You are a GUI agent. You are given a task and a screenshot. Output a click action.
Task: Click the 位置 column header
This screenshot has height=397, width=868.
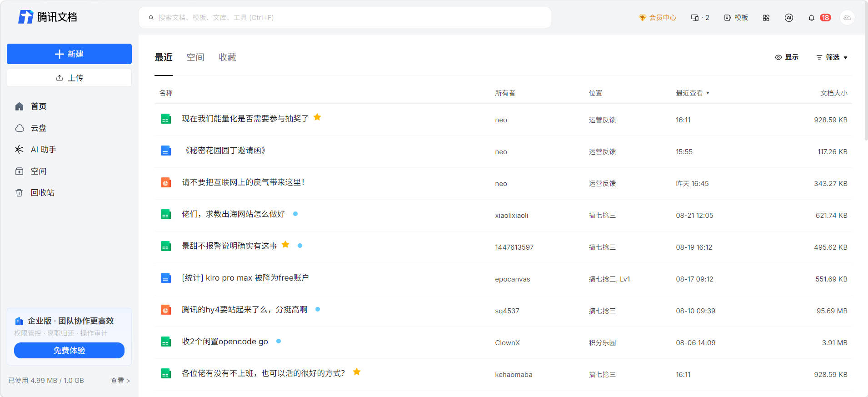595,93
